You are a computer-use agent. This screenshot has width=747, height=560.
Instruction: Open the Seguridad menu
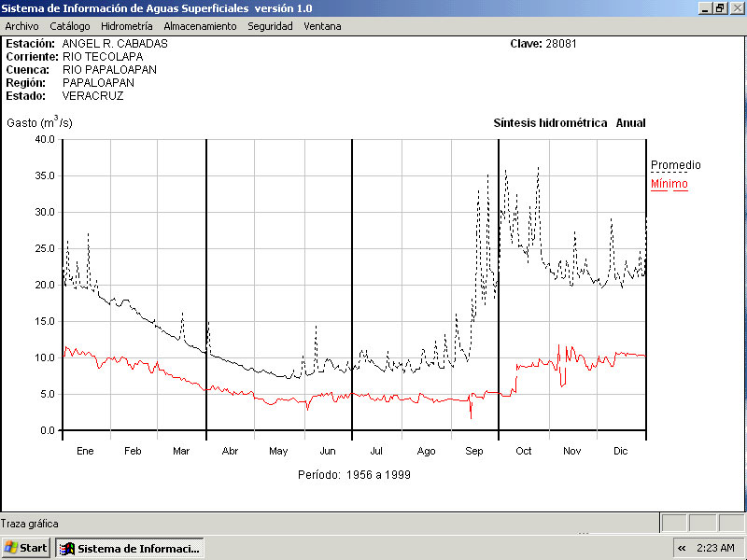[x=270, y=26]
